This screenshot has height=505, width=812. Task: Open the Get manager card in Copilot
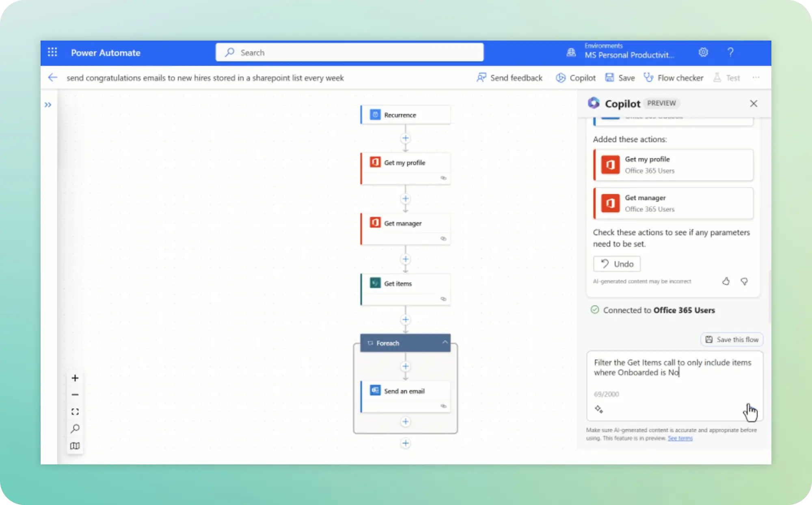pyautogui.click(x=674, y=203)
